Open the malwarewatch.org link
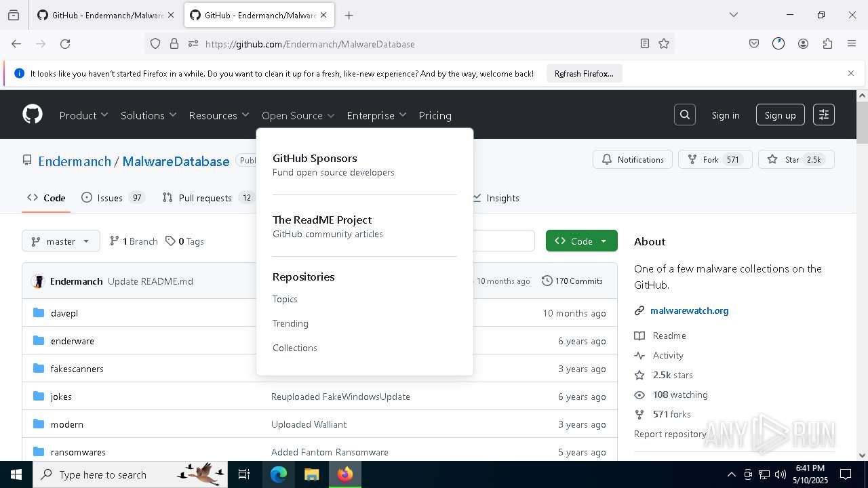 coord(689,310)
